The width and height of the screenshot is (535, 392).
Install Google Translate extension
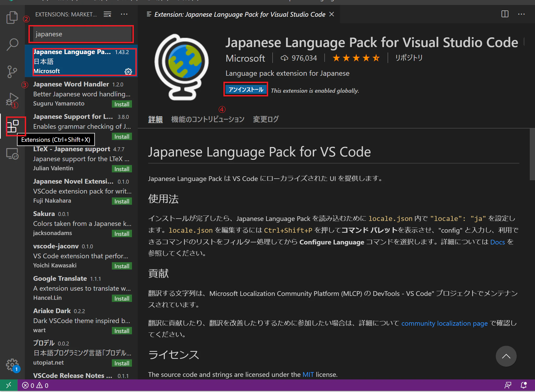[x=122, y=299]
